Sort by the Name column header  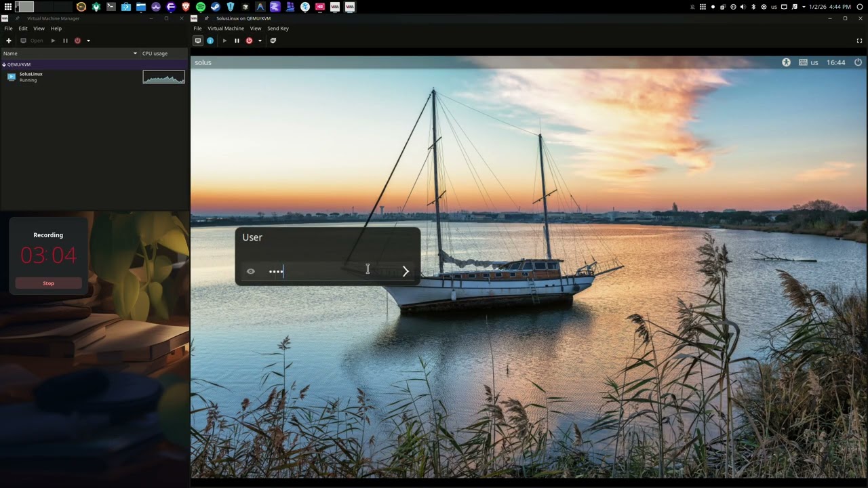point(69,54)
